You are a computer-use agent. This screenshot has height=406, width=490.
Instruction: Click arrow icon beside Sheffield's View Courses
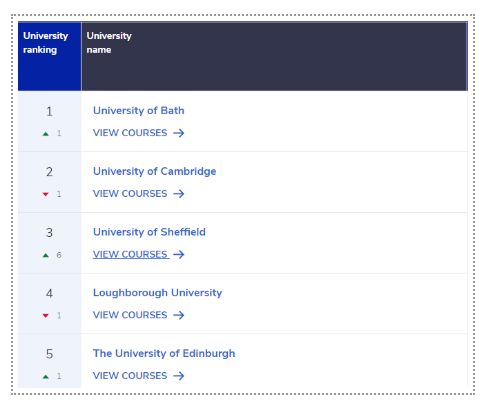179,254
